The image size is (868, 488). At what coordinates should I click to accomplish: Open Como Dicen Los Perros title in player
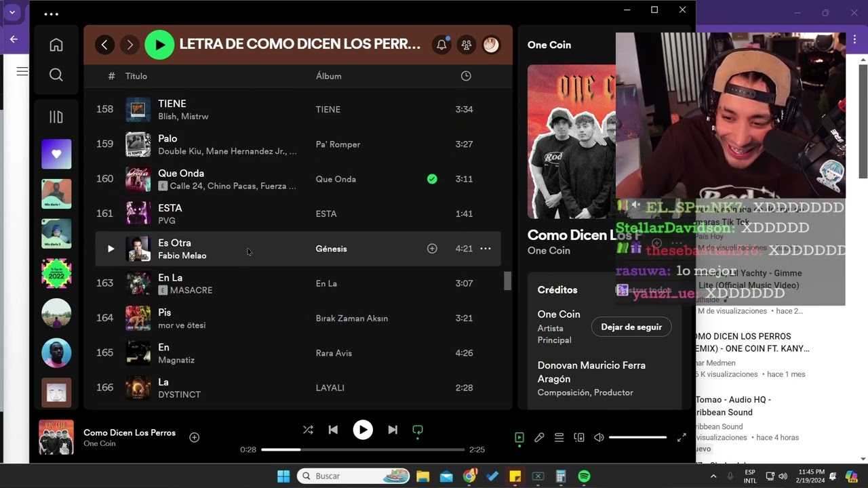[x=130, y=432]
